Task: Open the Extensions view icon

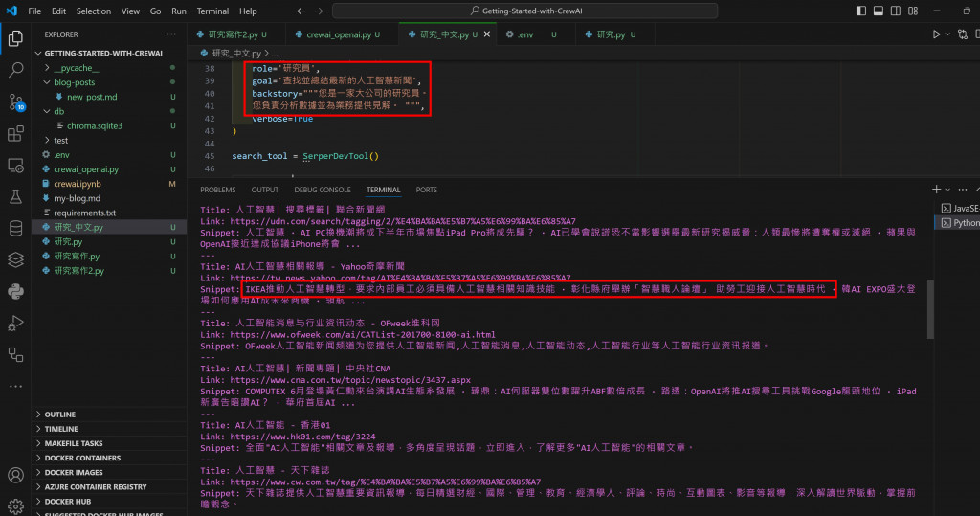Action: coord(15,133)
